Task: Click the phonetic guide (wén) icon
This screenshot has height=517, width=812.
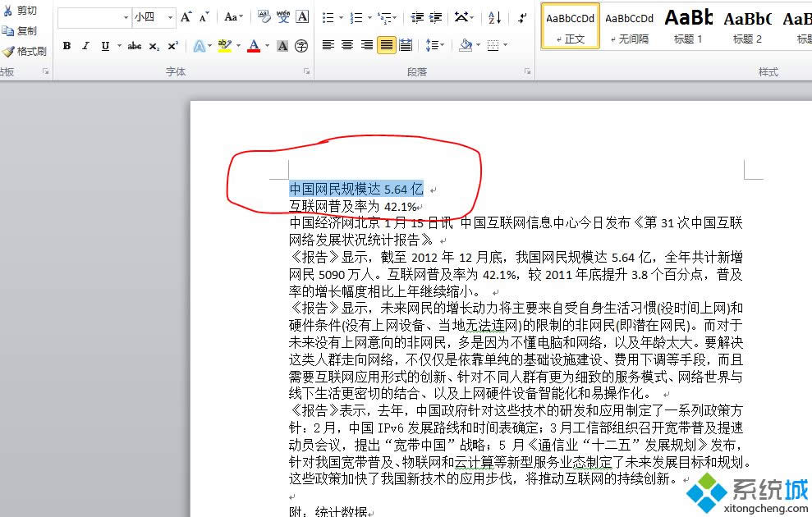Action: tap(283, 16)
